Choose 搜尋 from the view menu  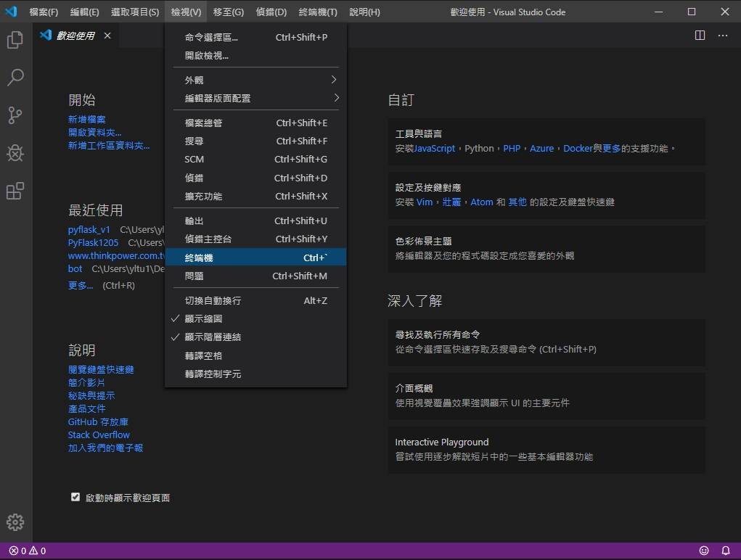coord(255,141)
